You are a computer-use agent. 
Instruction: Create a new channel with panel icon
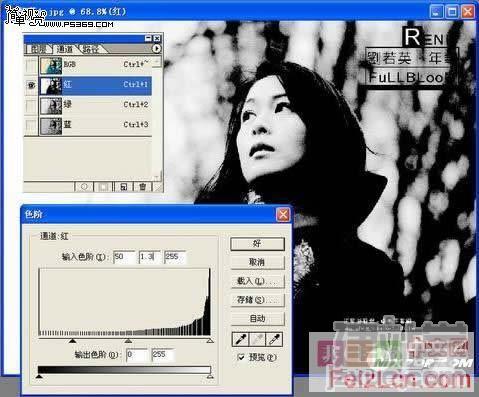click(x=123, y=187)
